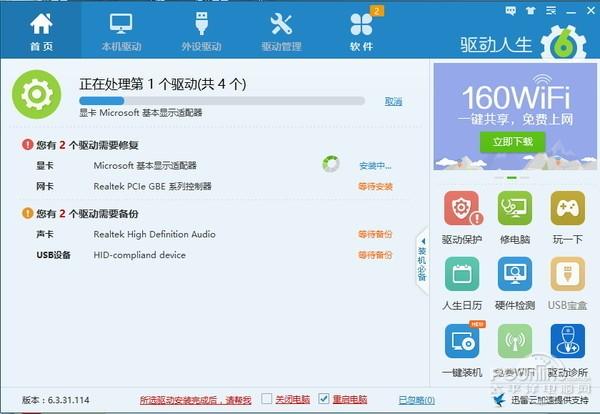Screen dimensions: 600x414
Task: Click the red repair warning icon
Action: (x=28, y=145)
